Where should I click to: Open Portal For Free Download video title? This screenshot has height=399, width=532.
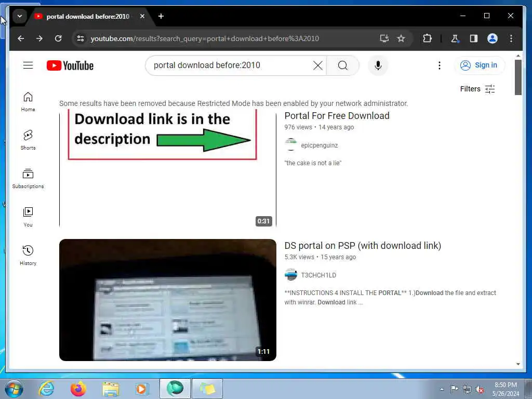(x=337, y=116)
